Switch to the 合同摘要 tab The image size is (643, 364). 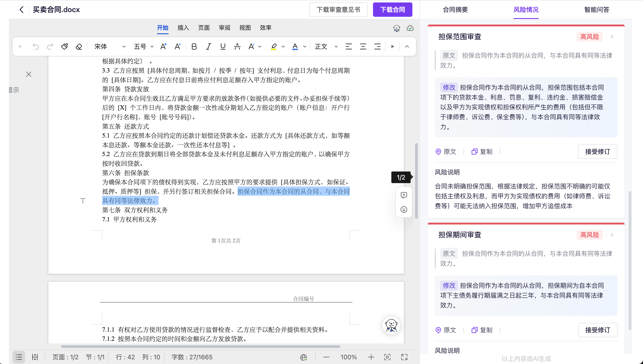[455, 10]
